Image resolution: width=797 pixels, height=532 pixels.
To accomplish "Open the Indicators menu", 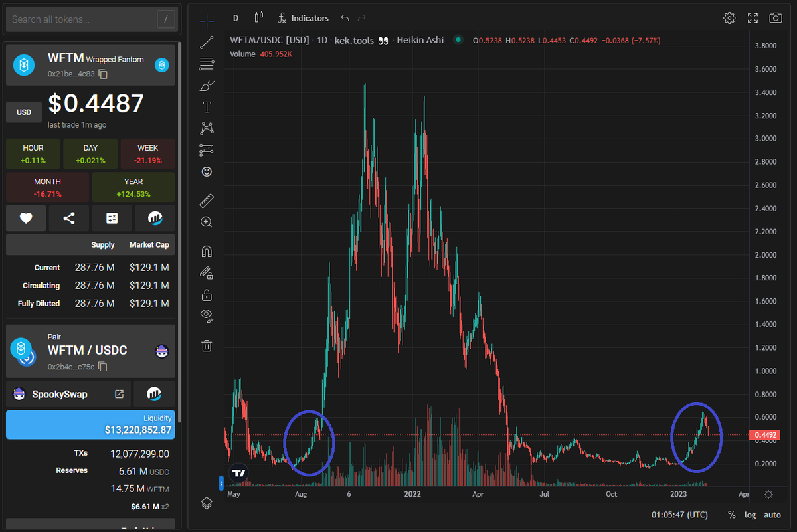I will tap(304, 18).
